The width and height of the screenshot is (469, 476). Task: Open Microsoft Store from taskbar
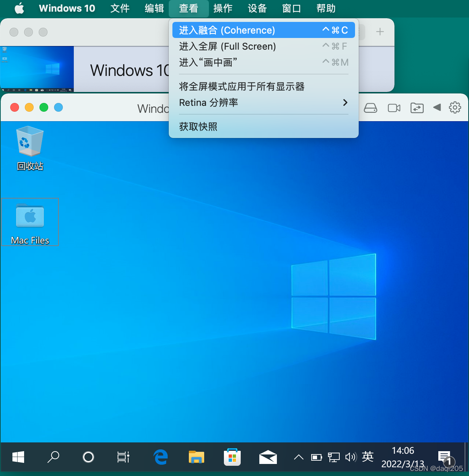point(232,457)
